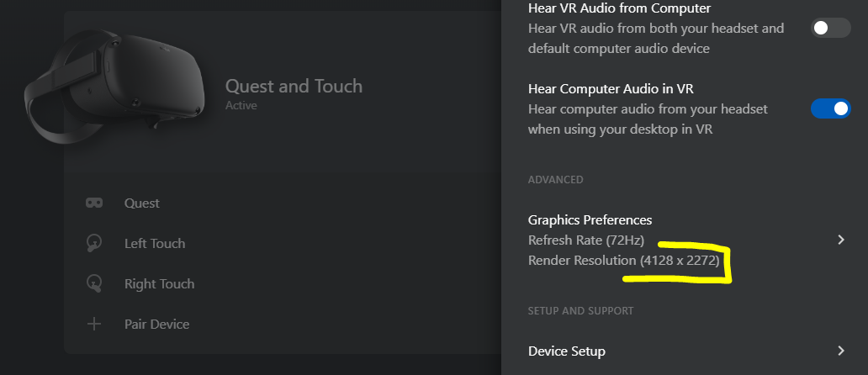
Task: Open the Graphics Preferences entry
Action: 590,220
